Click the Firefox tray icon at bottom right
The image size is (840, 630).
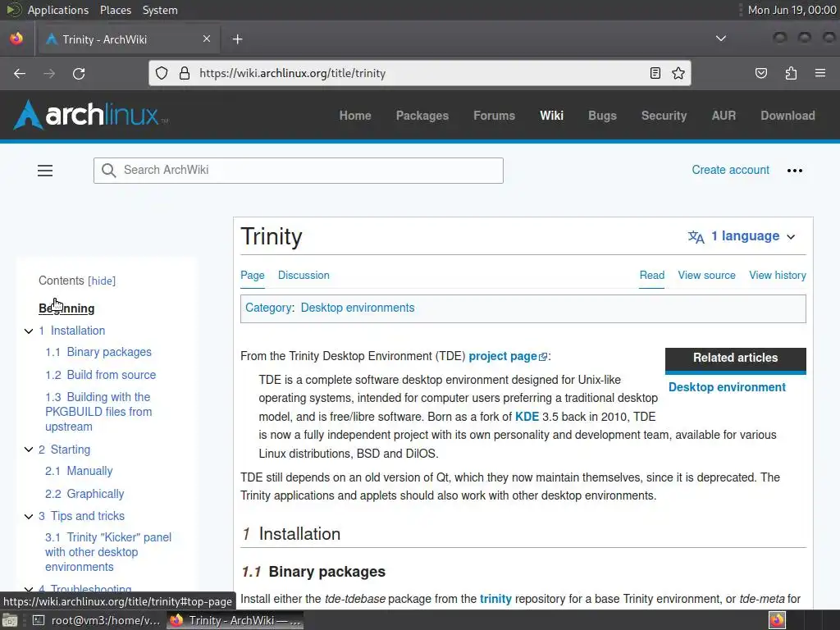777,620
